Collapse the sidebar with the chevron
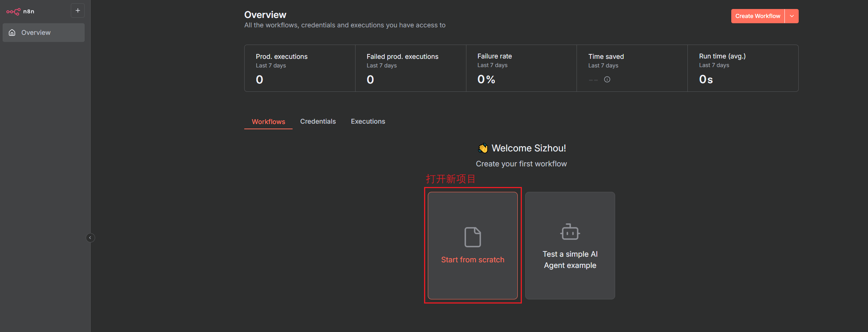 pos(90,238)
